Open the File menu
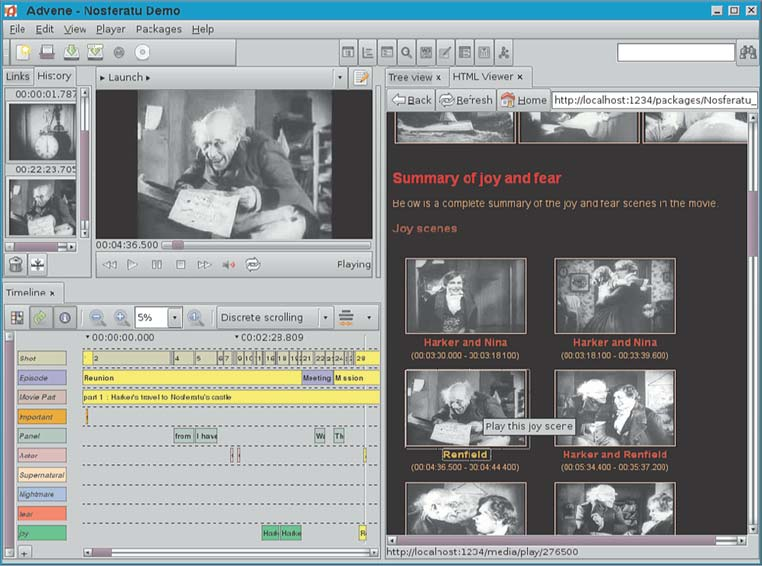Screen dimensions: 762x566 coord(17,29)
